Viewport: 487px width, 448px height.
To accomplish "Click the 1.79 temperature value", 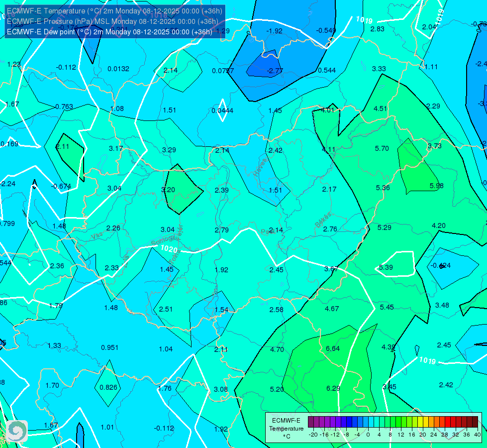I will (56, 306).
